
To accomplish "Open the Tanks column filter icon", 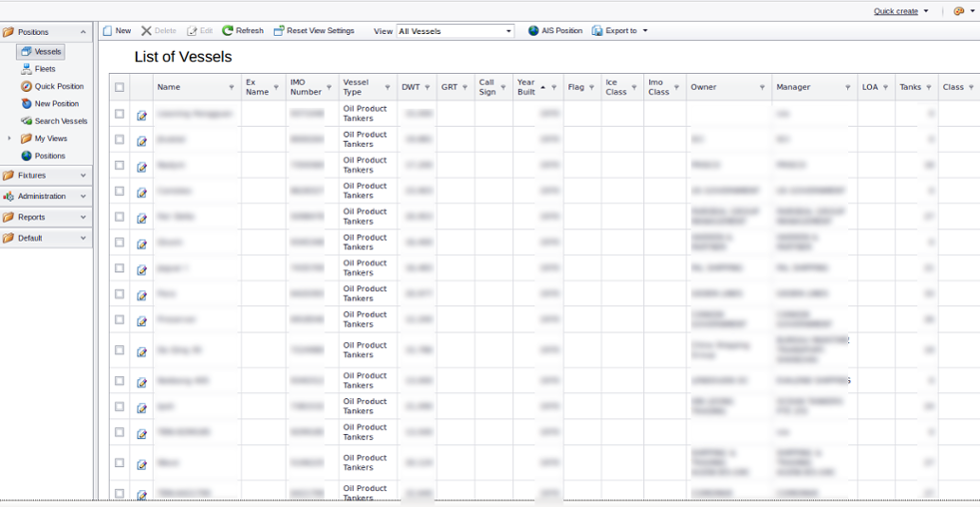I will tap(929, 88).
